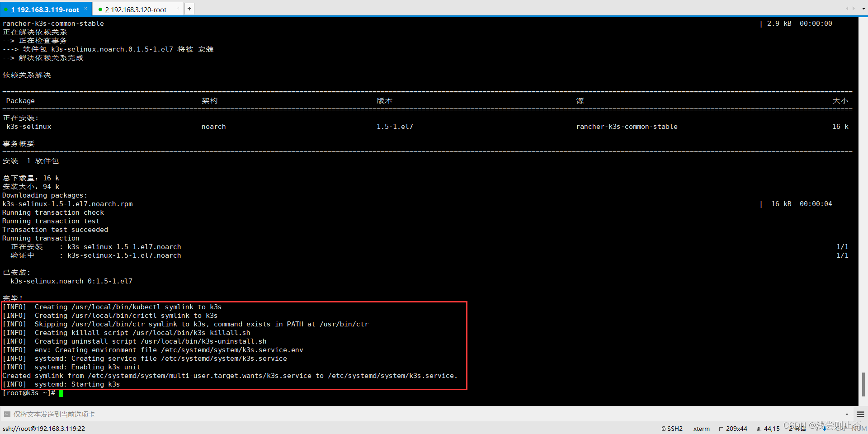The width and height of the screenshot is (868, 434).
Task: Click the '总下载量: 16 k' line
Action: pos(31,178)
